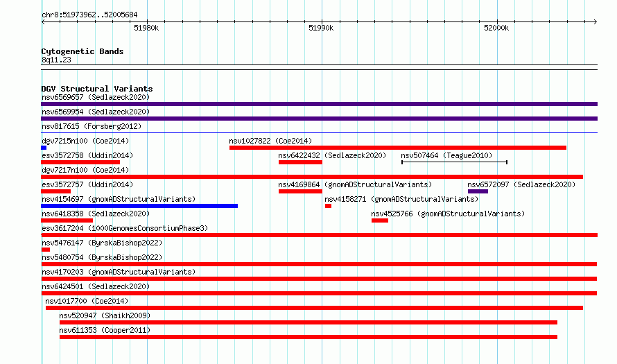Screen dimensions: 617x364
Task: Click nsv1017700 (Coe2014) label
Action: pyautogui.click(x=87, y=301)
